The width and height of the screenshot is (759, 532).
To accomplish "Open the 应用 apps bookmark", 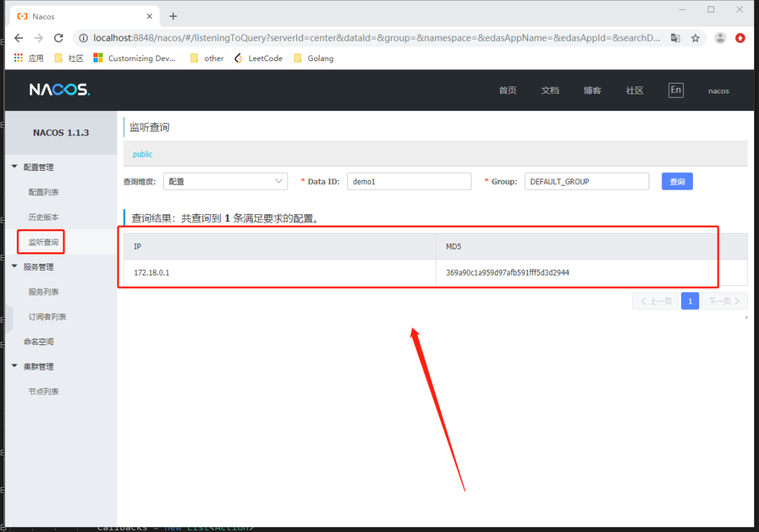I will (x=29, y=58).
